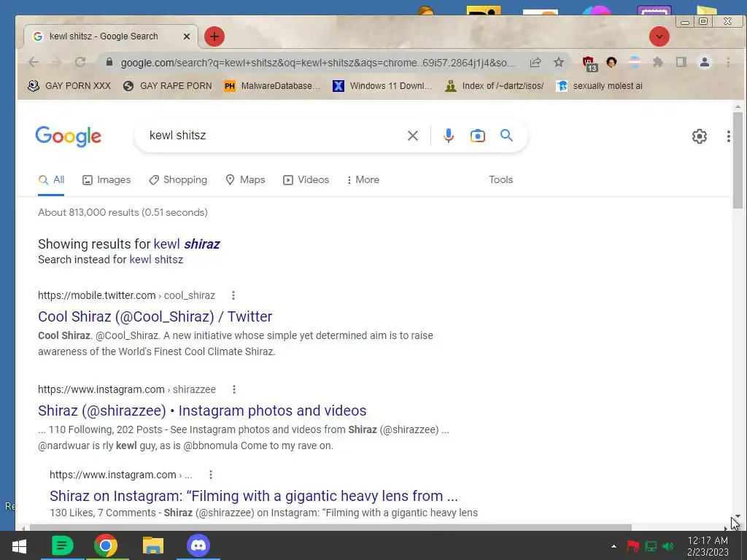Image resolution: width=747 pixels, height=560 pixels.
Task: Click the vertical scrollbar thumb
Action: click(738, 160)
